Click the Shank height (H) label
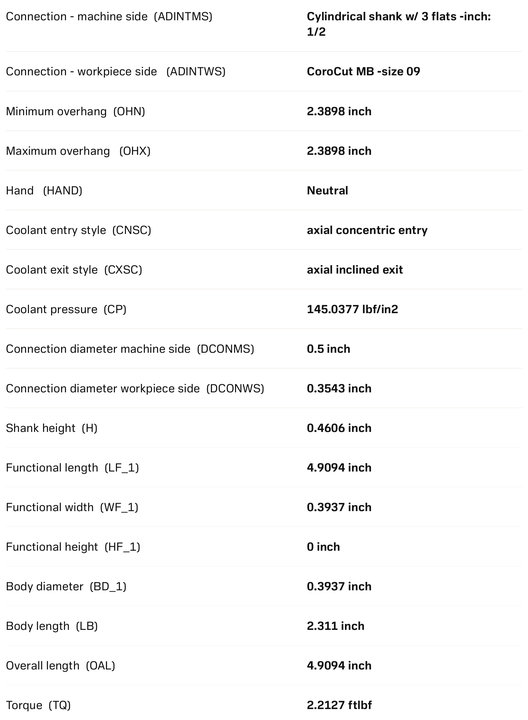 51,428
